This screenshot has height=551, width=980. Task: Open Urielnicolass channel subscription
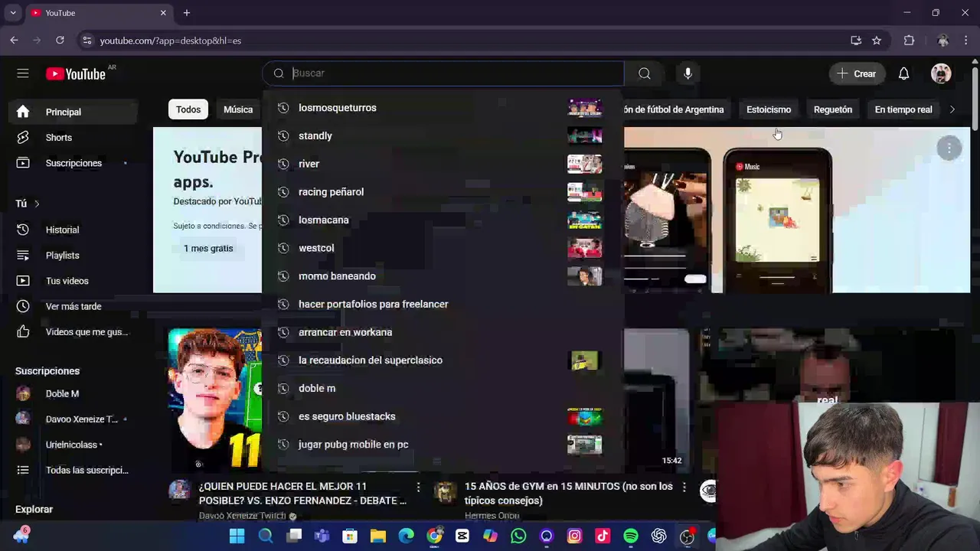(x=75, y=445)
